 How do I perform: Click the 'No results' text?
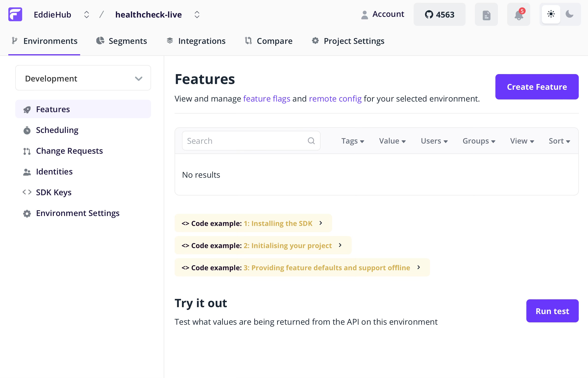[x=201, y=175]
